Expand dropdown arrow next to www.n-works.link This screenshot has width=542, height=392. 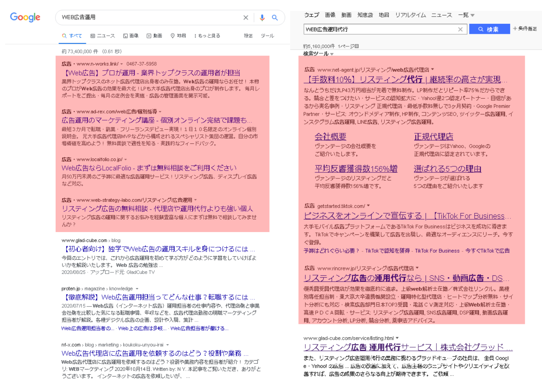[122, 64]
